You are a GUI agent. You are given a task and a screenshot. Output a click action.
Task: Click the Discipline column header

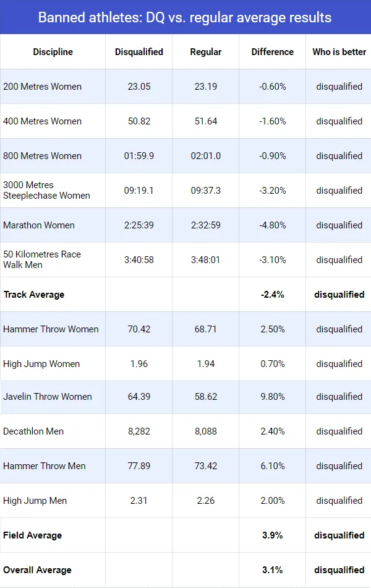click(53, 52)
